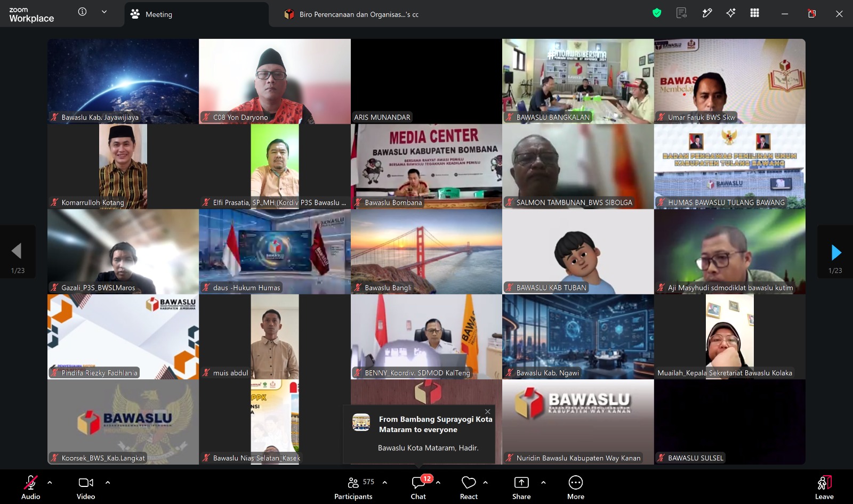
Task: Select muis abdul video tile
Action: 275,337
